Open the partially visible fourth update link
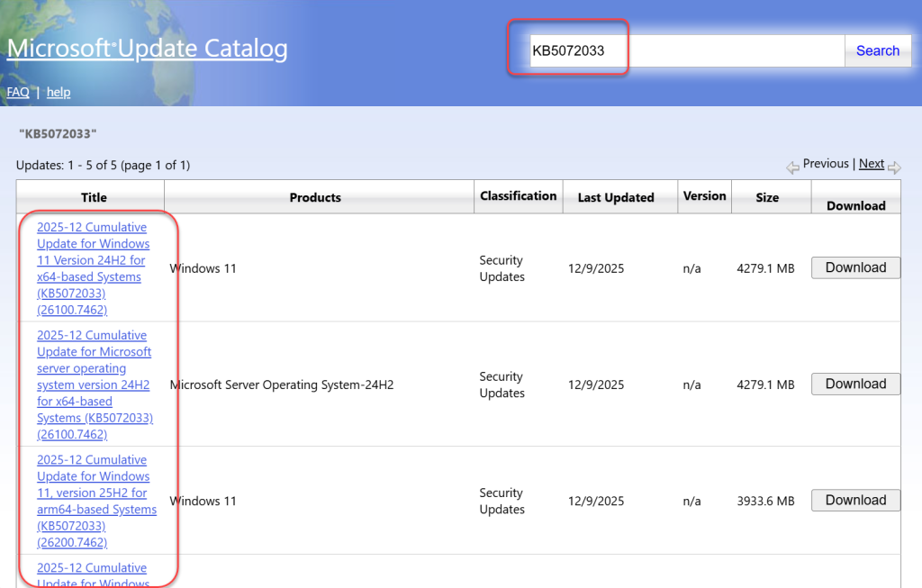 pos(93,576)
